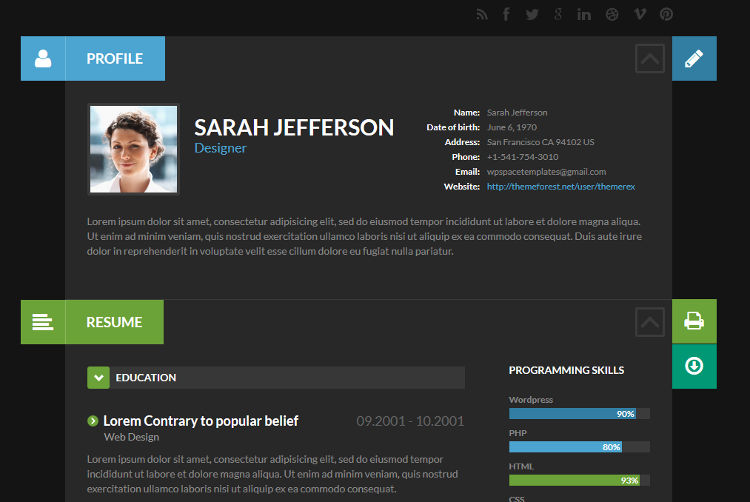Open the RSS feed icon
Viewport: 750px width, 502px height.
point(482,15)
